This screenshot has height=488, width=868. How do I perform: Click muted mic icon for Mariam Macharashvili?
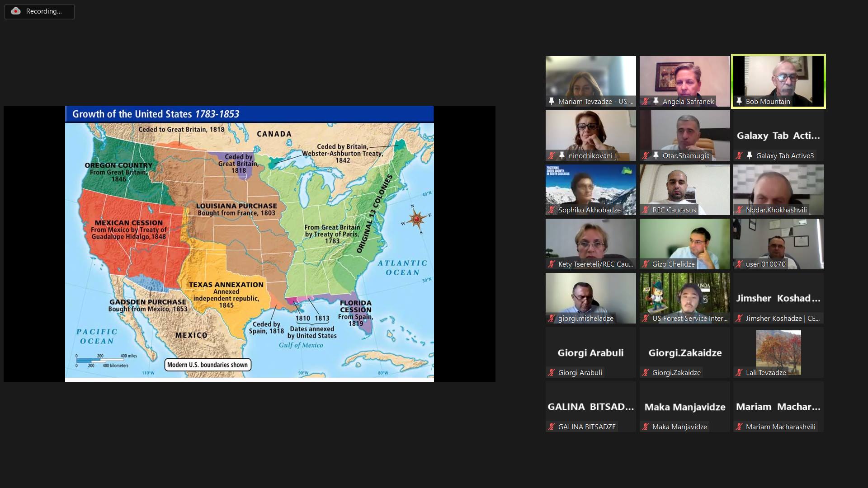(x=739, y=427)
